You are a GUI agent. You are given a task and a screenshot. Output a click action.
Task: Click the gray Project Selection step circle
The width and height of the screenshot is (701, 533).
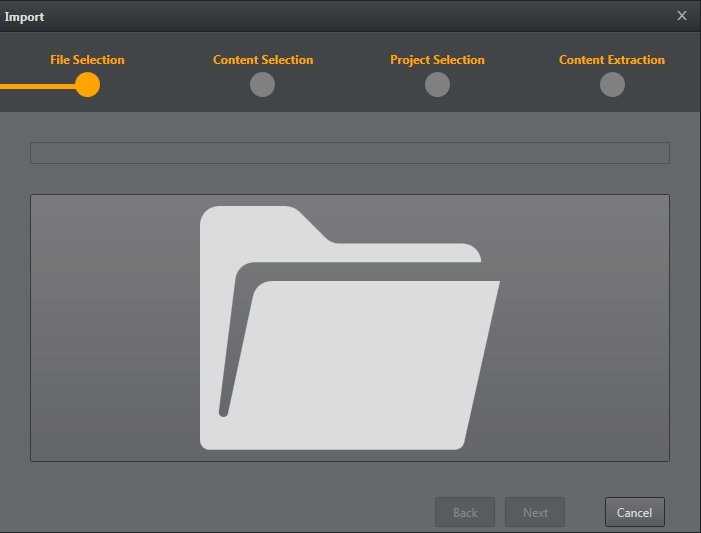point(437,85)
